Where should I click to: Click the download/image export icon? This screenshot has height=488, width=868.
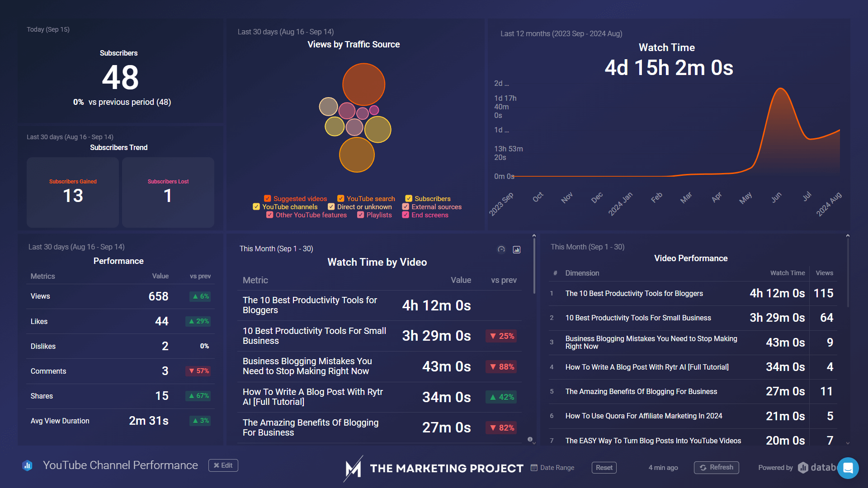517,249
